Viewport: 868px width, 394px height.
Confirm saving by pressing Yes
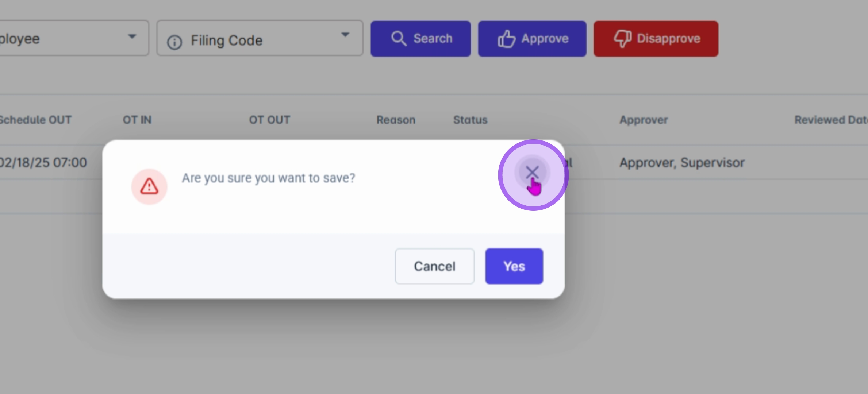click(x=514, y=266)
